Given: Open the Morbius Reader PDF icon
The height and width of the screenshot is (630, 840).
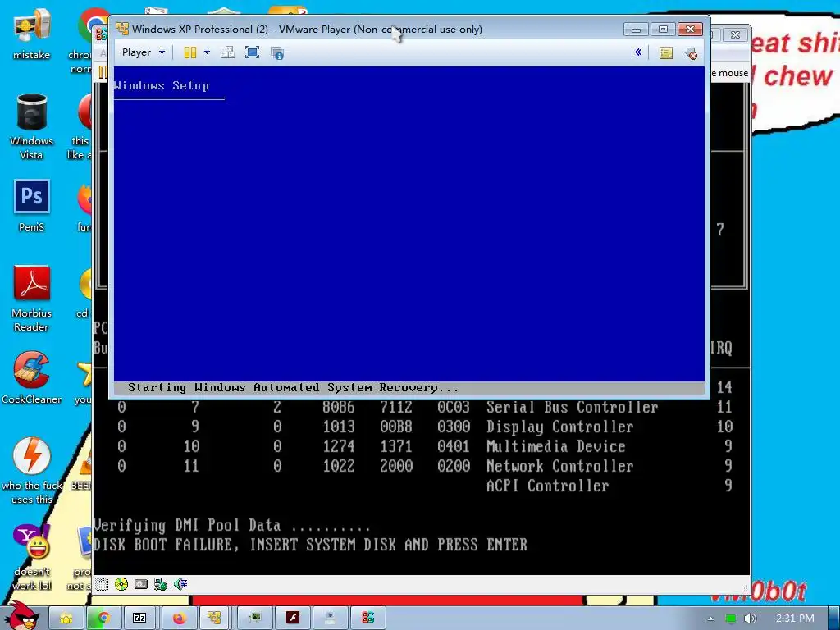Looking at the screenshot, I should coord(32,298).
